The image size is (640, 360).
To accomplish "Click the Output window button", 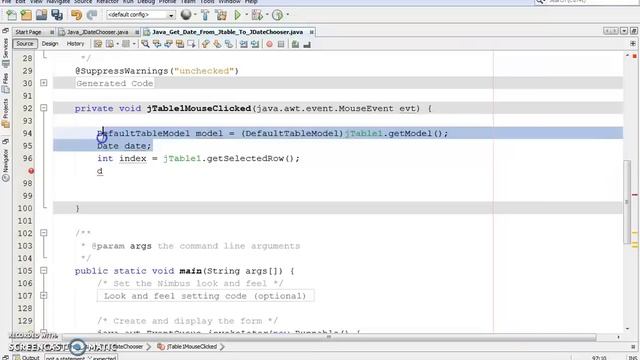I will 27,358.
